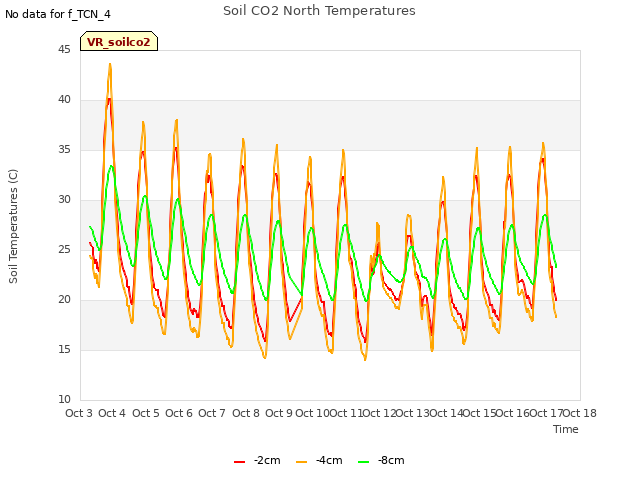Click the Oct 4 x-axis label
This screenshot has width=640, height=480.
tap(112, 413)
